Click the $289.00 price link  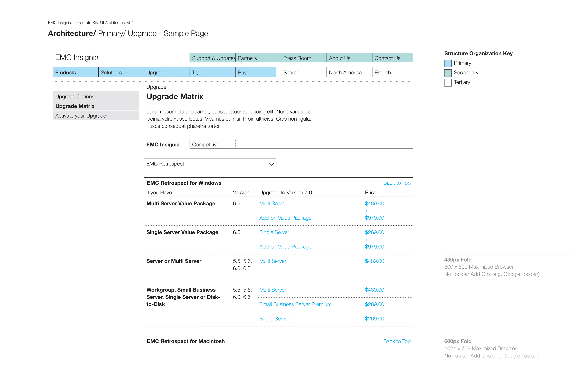[x=374, y=304]
